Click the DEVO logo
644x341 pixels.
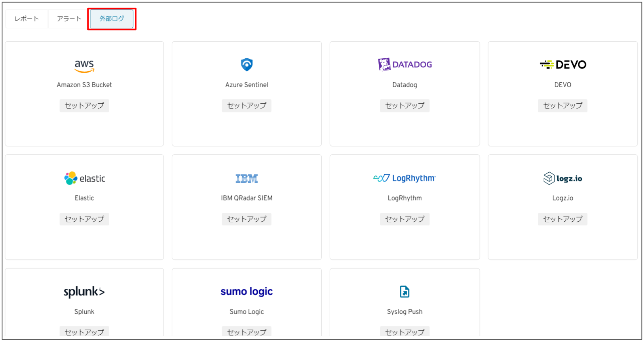pyautogui.click(x=562, y=65)
